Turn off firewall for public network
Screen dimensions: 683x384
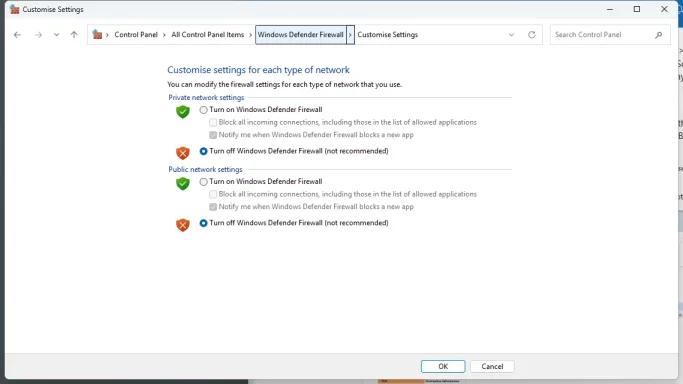[203, 223]
